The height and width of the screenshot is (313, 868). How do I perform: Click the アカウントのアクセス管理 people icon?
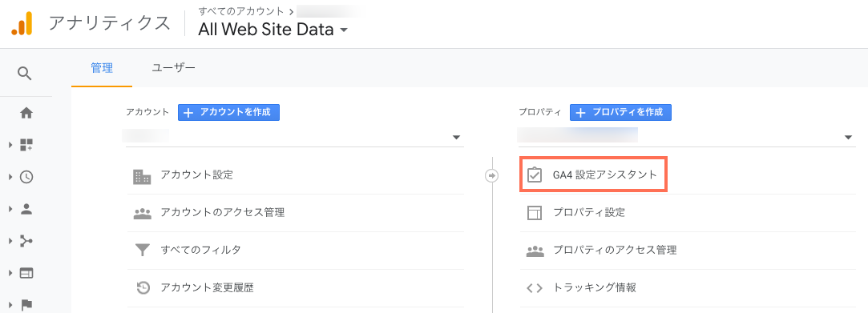click(143, 214)
